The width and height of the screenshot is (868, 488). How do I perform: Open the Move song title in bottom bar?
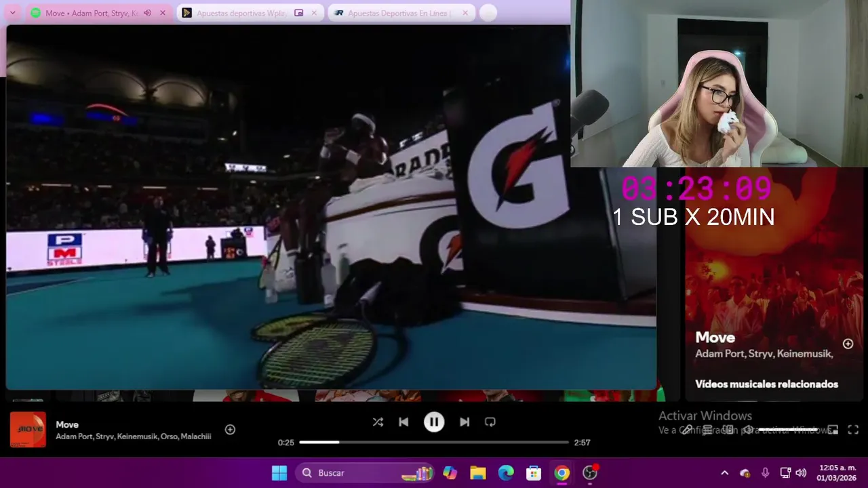click(67, 425)
